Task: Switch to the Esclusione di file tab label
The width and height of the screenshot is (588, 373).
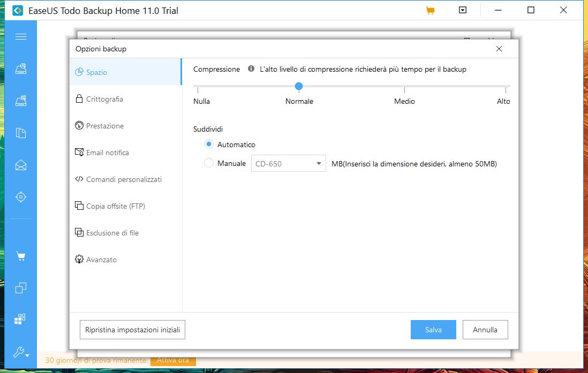Action: [x=112, y=233]
